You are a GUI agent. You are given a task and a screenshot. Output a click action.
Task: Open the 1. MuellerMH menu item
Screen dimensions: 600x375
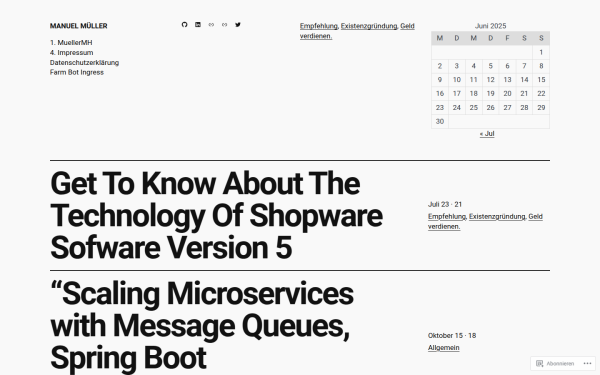click(71, 42)
